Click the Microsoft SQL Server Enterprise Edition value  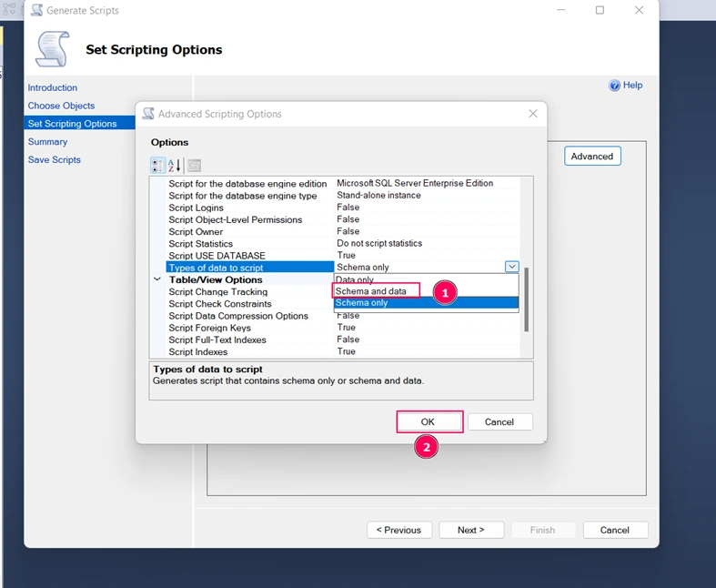(x=415, y=183)
